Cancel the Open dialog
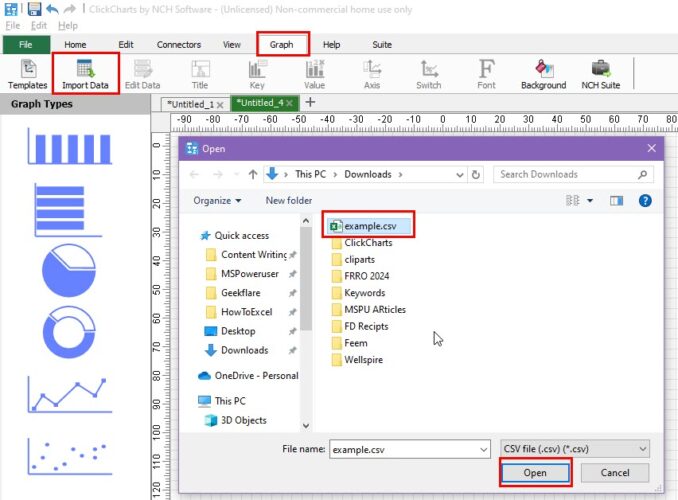This screenshot has width=678, height=500. [615, 473]
